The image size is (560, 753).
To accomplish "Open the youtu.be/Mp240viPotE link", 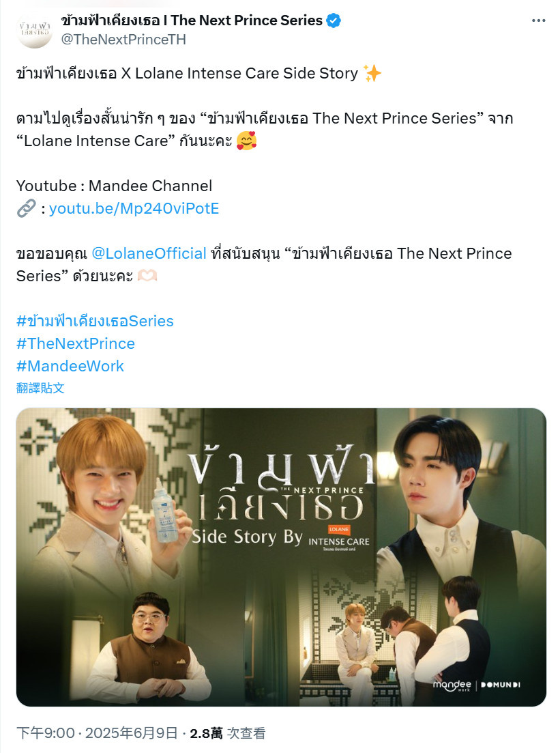I will click(x=134, y=208).
